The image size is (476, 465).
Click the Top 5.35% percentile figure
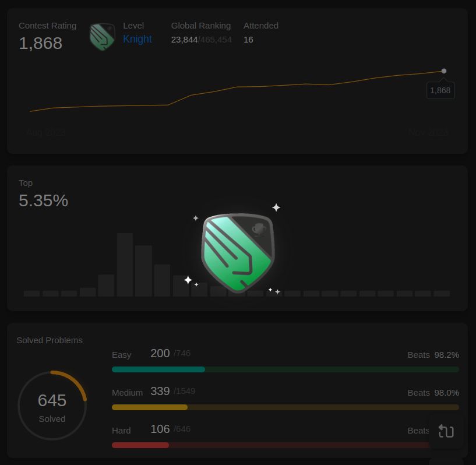click(44, 200)
